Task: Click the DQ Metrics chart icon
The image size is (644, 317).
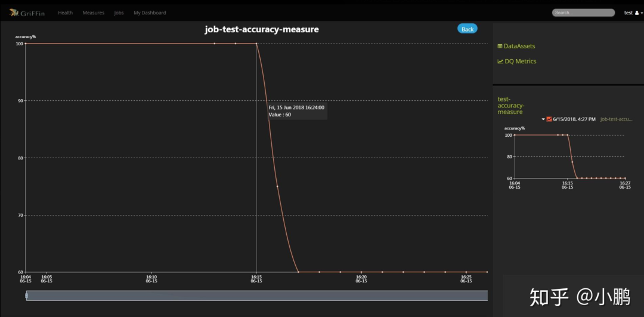Action: 500,61
